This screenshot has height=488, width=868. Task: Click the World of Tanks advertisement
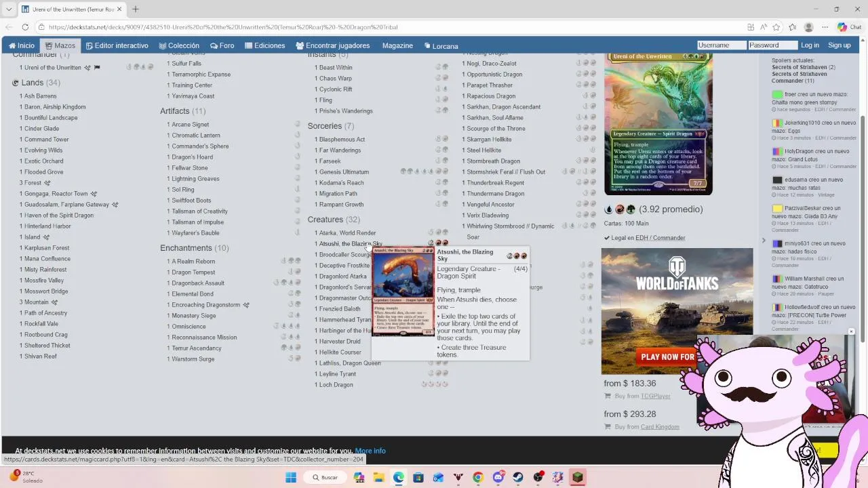(677, 311)
